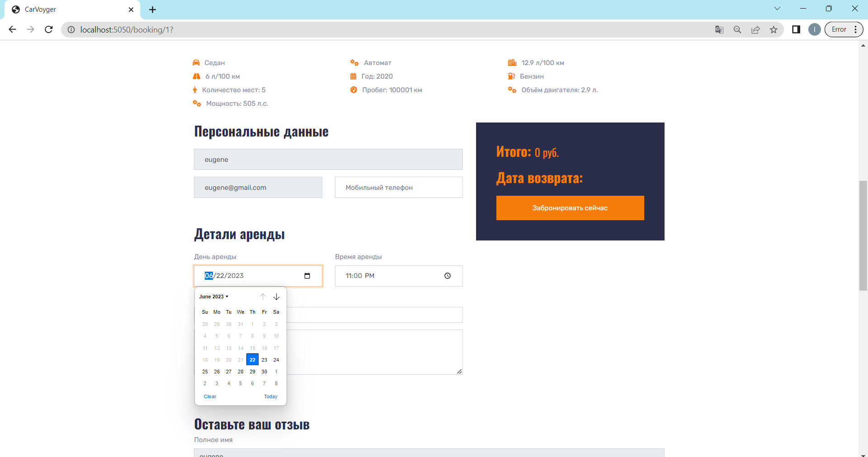Image resolution: width=868 pixels, height=457 pixels.
Task: Open a new browser tab
Action: click(x=152, y=9)
